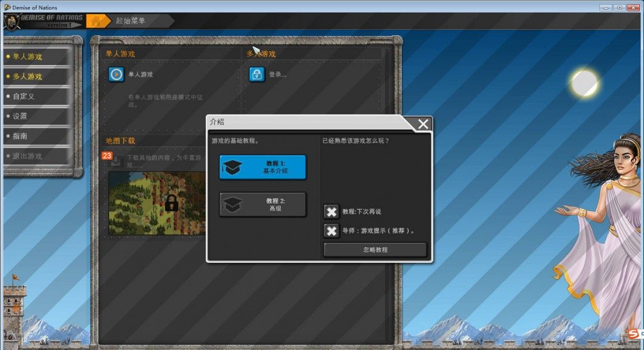Click 游戏的基础教程。 text in dialog
The height and width of the screenshot is (350, 644).
pos(236,141)
